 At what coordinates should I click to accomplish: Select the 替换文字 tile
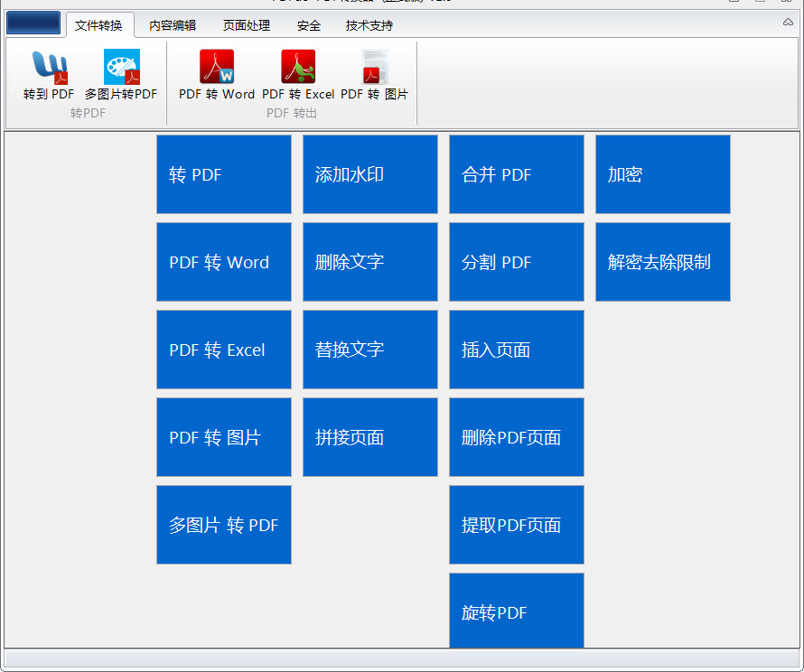coord(369,350)
